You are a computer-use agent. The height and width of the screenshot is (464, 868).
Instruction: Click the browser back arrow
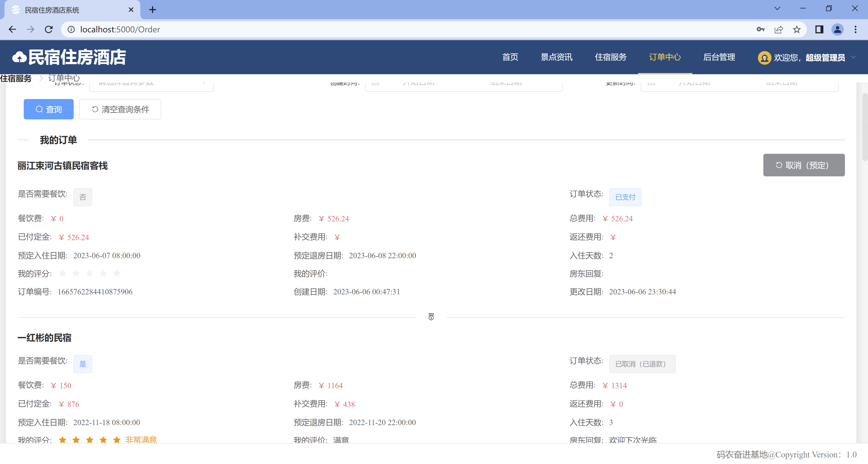[12, 29]
